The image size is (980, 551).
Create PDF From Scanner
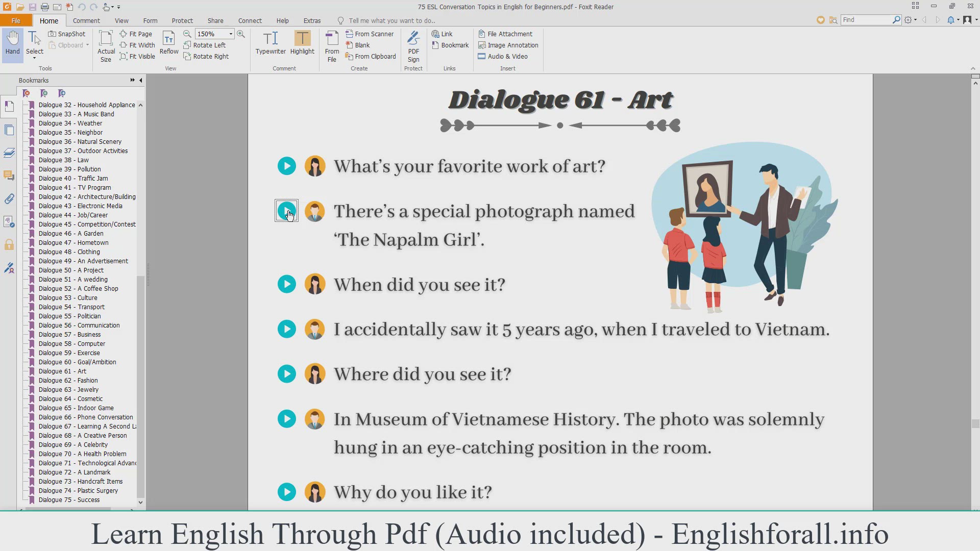click(370, 34)
